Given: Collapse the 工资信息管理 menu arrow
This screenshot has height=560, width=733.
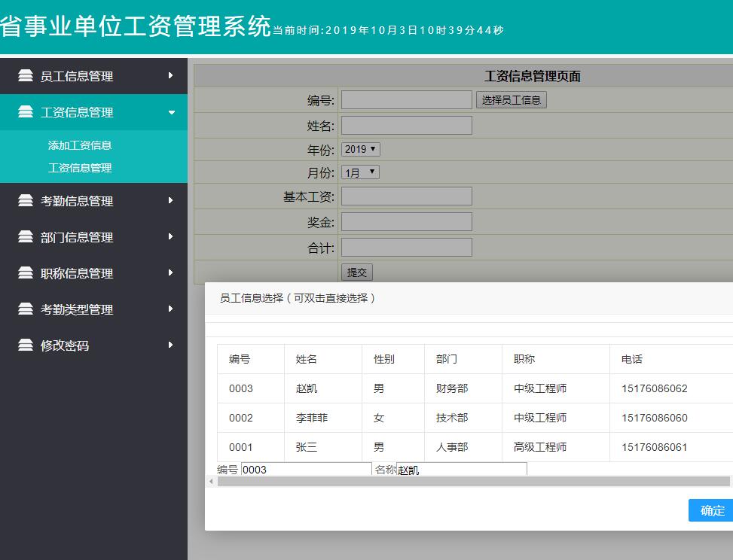Looking at the screenshot, I should (172, 113).
